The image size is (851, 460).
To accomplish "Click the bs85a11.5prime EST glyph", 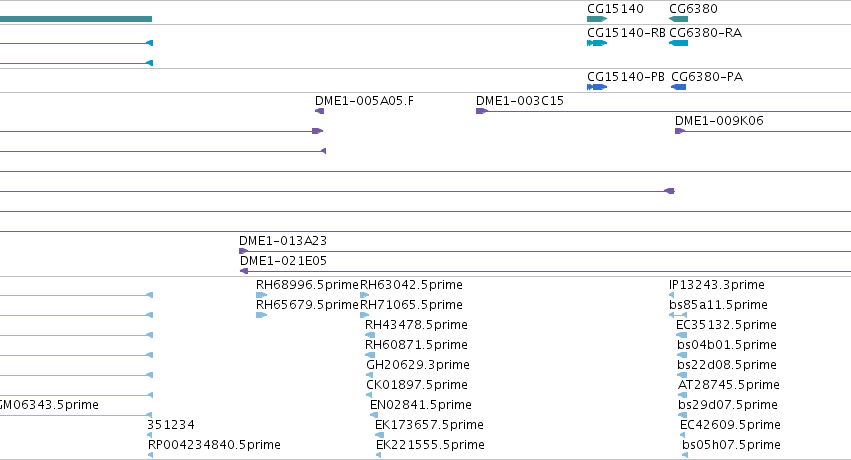I will [678, 315].
